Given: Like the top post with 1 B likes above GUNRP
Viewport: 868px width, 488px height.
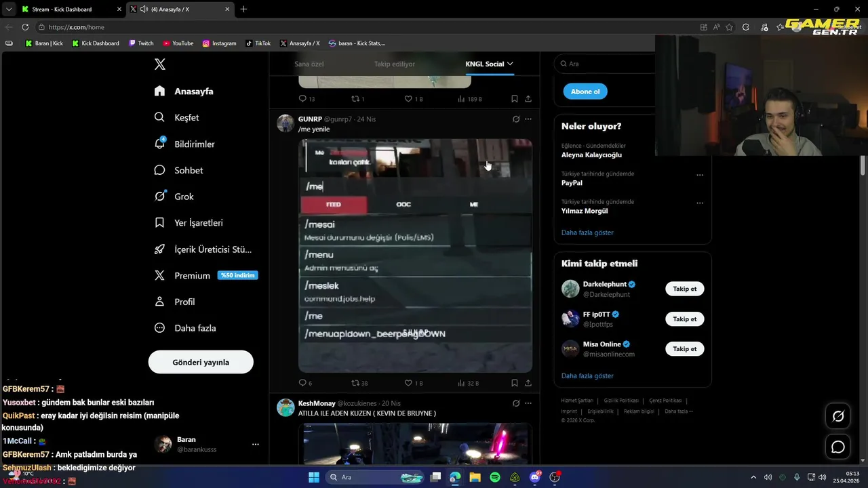Looking at the screenshot, I should point(414,99).
